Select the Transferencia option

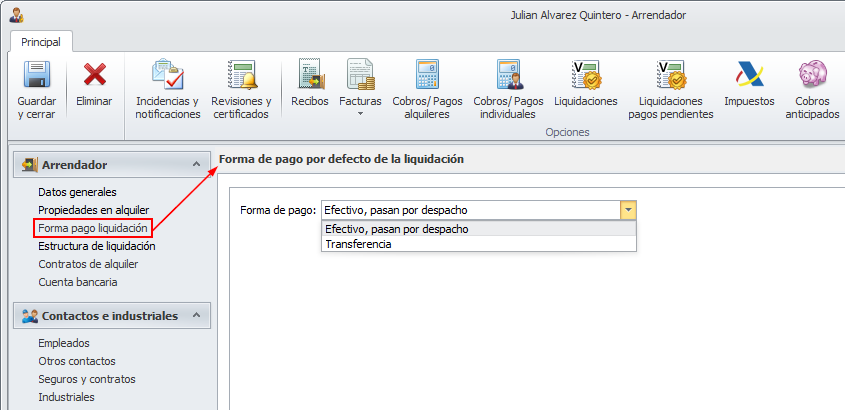pos(479,244)
